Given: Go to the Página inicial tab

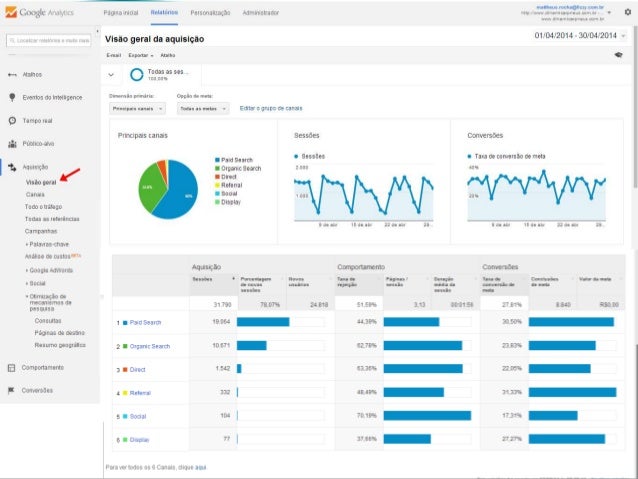Looking at the screenshot, I should [x=121, y=12].
